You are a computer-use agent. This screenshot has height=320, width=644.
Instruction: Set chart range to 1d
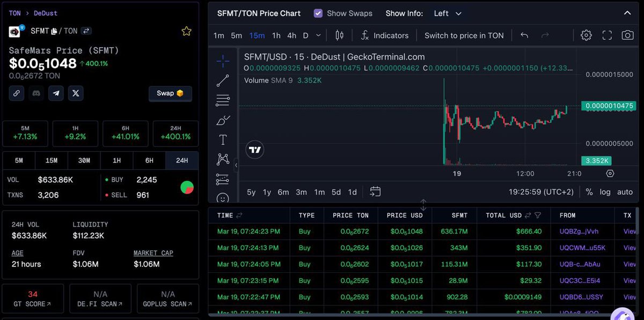(x=353, y=192)
